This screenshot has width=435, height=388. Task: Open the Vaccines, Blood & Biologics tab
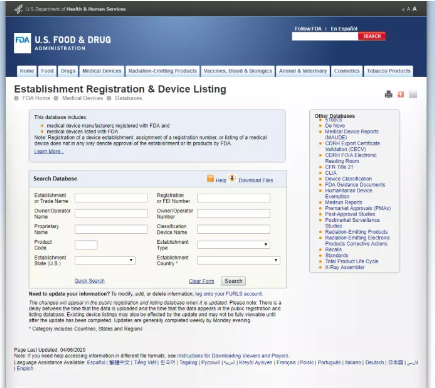point(238,71)
